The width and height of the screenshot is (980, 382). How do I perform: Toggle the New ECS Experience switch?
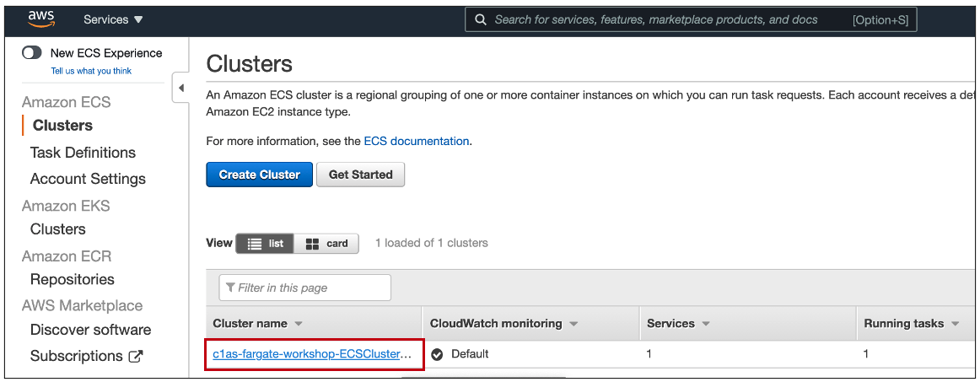click(32, 53)
